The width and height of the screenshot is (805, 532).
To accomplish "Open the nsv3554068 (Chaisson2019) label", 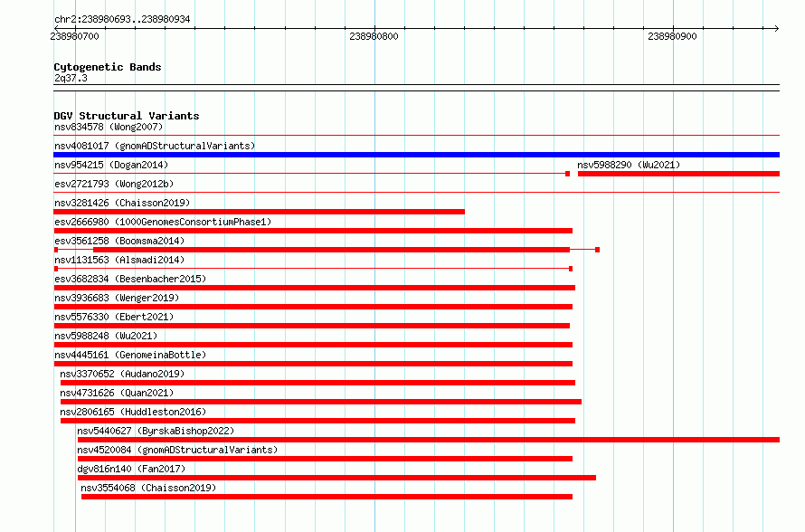I will (x=148, y=488).
